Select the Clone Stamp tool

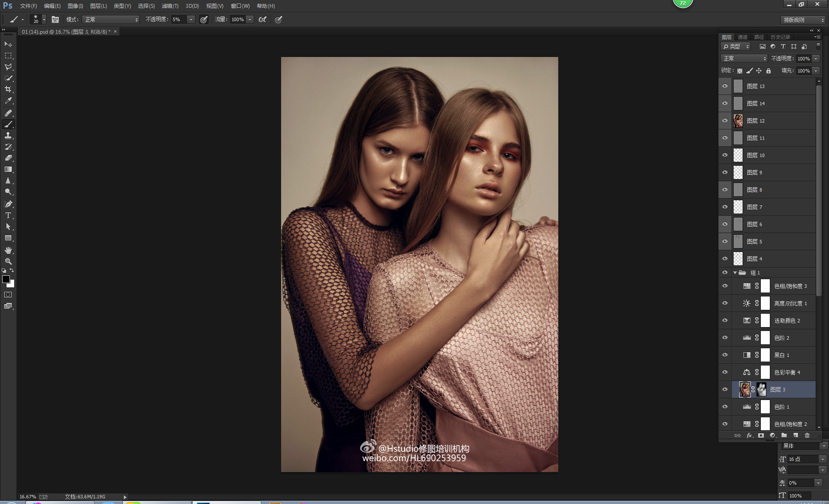(8, 135)
